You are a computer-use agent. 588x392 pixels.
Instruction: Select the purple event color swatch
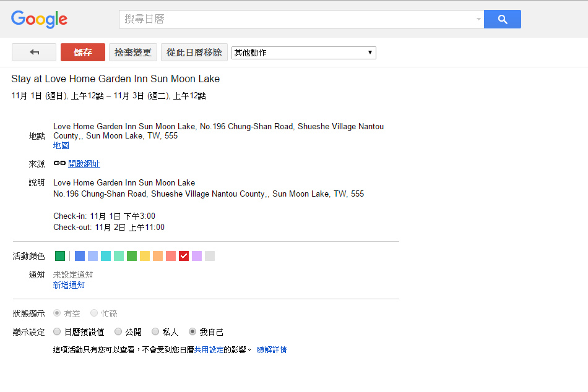(x=197, y=256)
